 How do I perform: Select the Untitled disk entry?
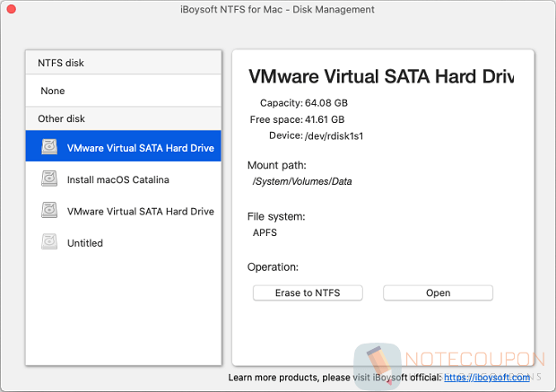[x=124, y=243]
